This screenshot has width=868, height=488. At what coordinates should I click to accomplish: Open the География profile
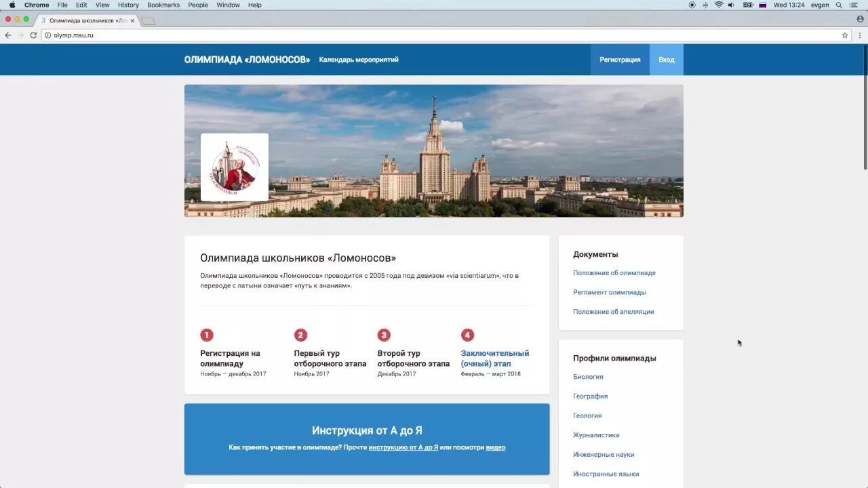click(590, 396)
